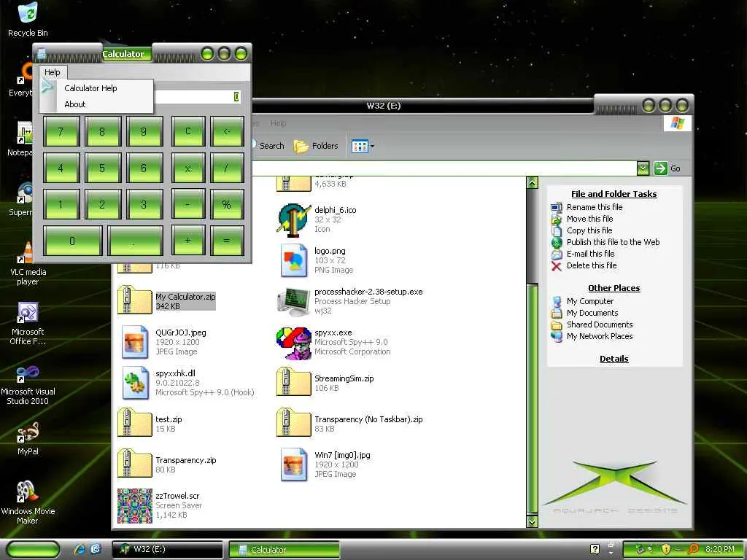This screenshot has height=560, width=747.
Task: Click Rename this file link
Action: point(594,207)
